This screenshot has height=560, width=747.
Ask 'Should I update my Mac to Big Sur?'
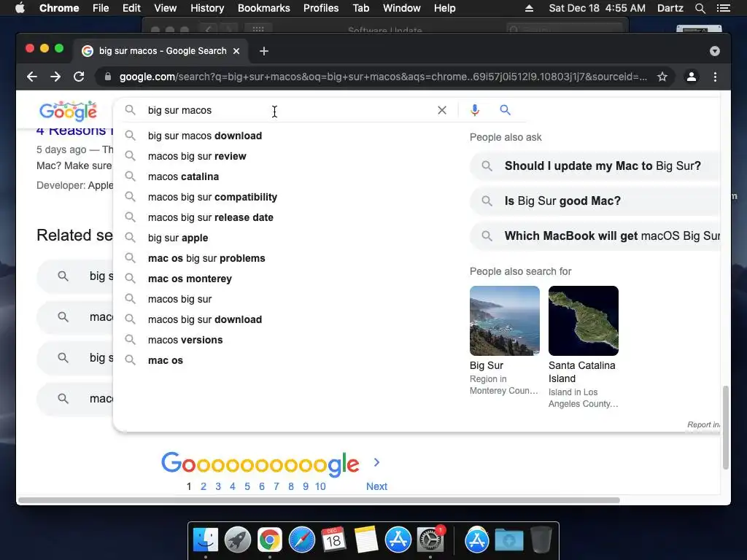point(595,166)
